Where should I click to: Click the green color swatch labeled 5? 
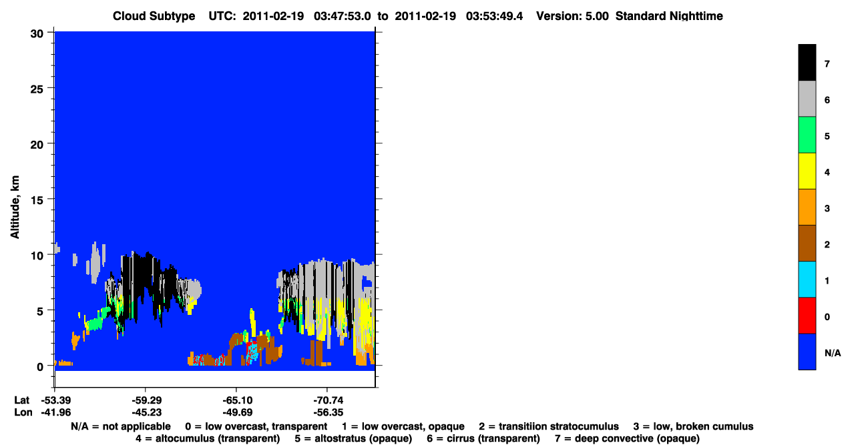click(x=807, y=135)
